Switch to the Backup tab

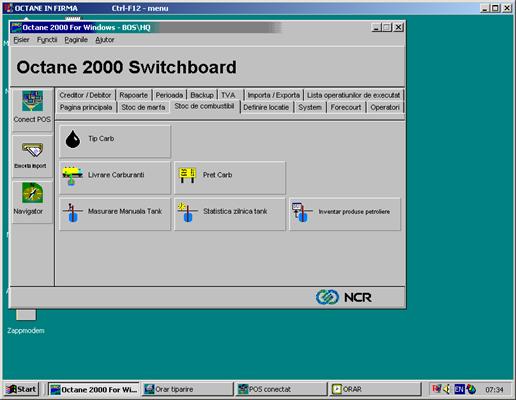(202, 95)
